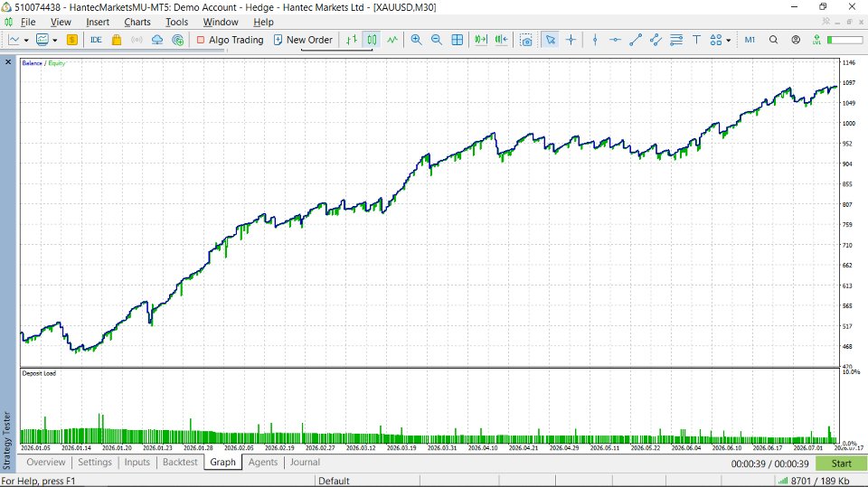The image size is (868, 487).
Task: Select the text label T tool
Action: tap(696, 40)
